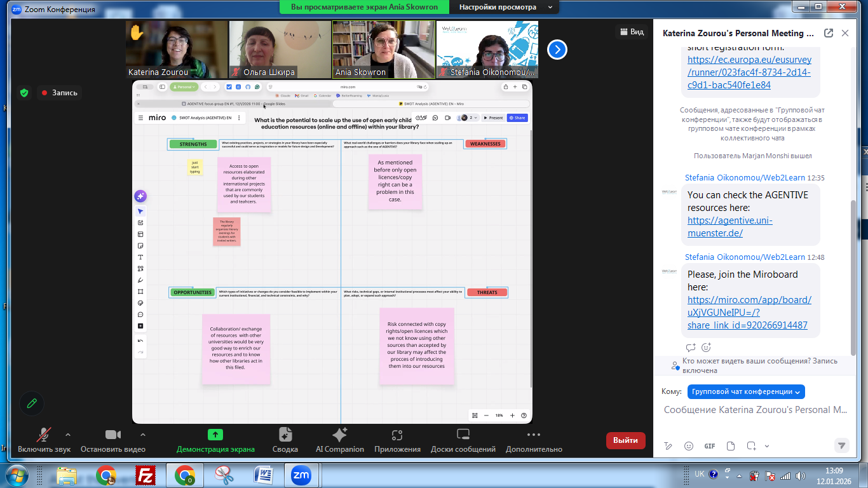
Task: Open Доски сообщений (whiteboards)
Action: point(463,435)
